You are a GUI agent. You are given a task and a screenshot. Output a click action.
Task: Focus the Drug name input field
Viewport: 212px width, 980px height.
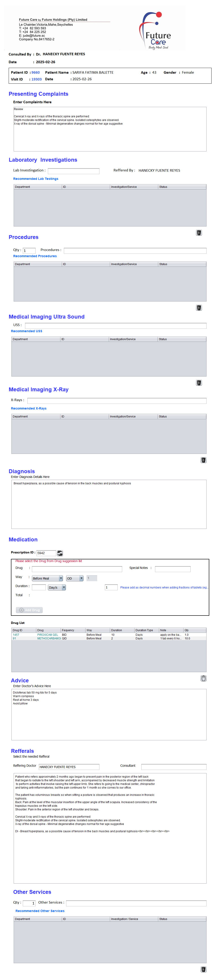click(77, 569)
